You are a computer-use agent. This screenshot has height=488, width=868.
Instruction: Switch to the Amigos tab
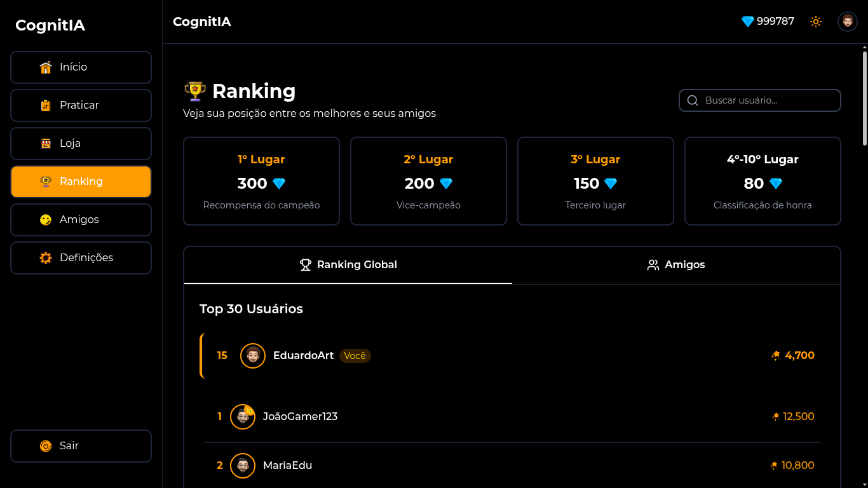tap(675, 265)
